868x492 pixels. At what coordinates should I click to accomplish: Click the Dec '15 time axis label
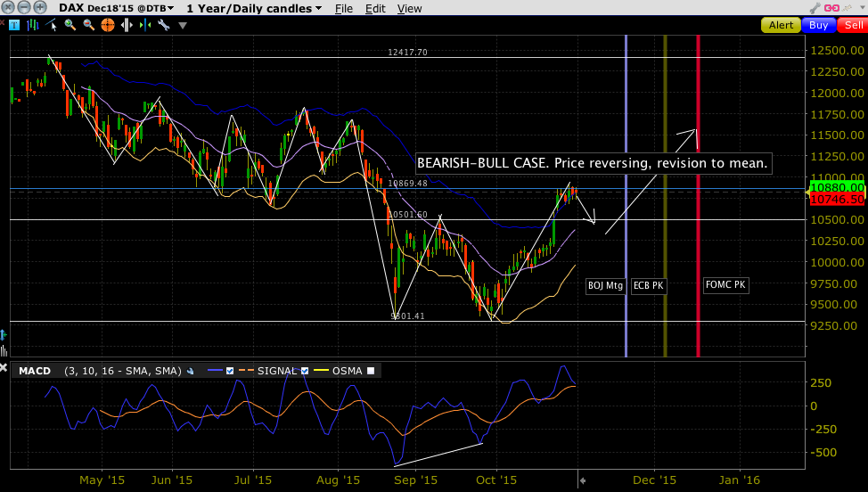654,480
